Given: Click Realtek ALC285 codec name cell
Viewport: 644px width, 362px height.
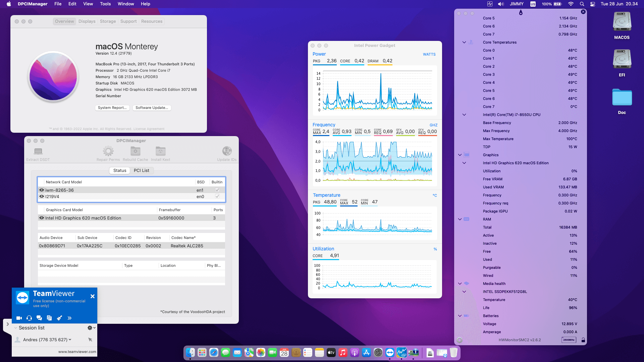Looking at the screenshot, I should tap(187, 246).
